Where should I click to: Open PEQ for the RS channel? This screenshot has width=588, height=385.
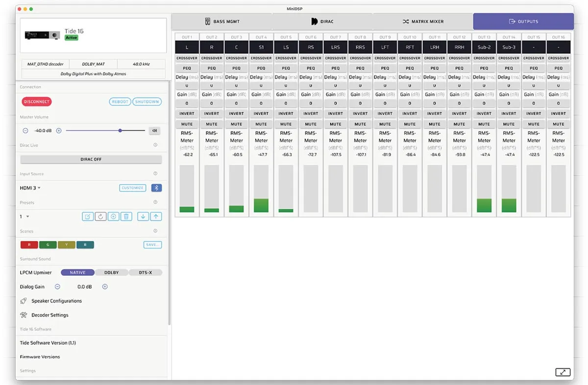pos(311,69)
